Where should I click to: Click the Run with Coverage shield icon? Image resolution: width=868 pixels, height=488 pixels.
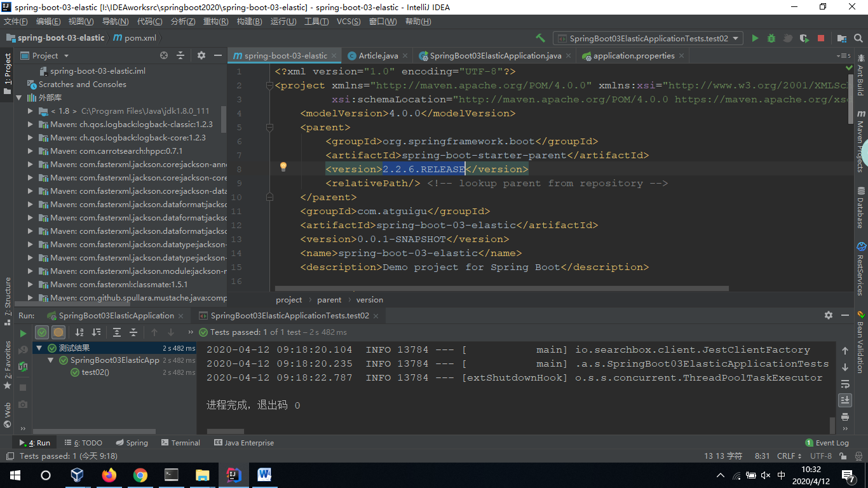[803, 38]
